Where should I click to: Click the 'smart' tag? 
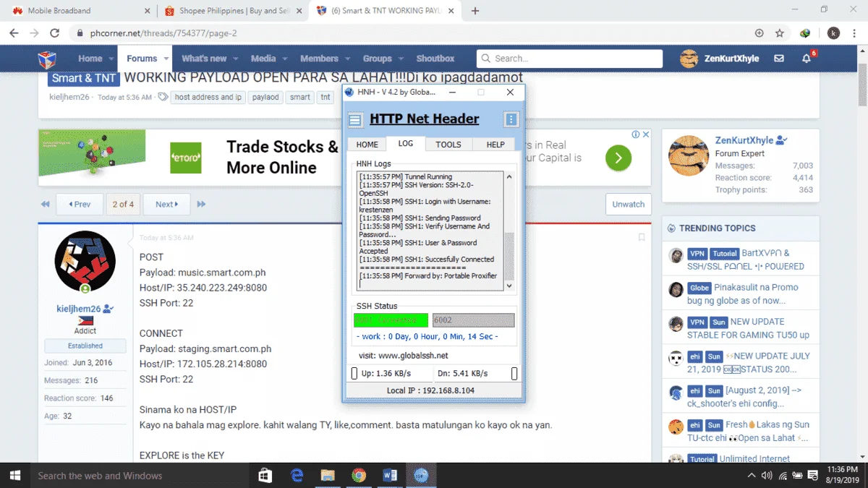coord(300,97)
